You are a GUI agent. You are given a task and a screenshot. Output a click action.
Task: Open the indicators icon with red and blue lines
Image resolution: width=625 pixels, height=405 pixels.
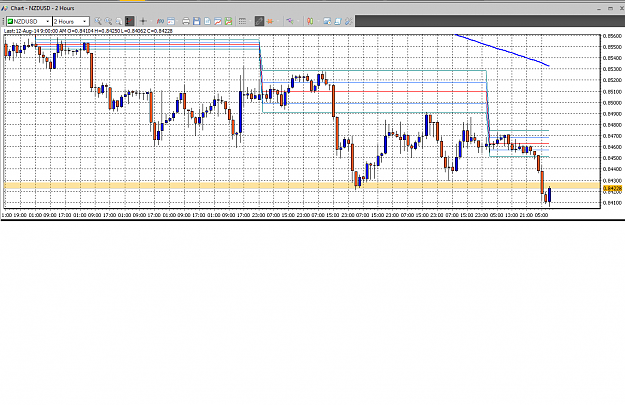tap(160, 21)
